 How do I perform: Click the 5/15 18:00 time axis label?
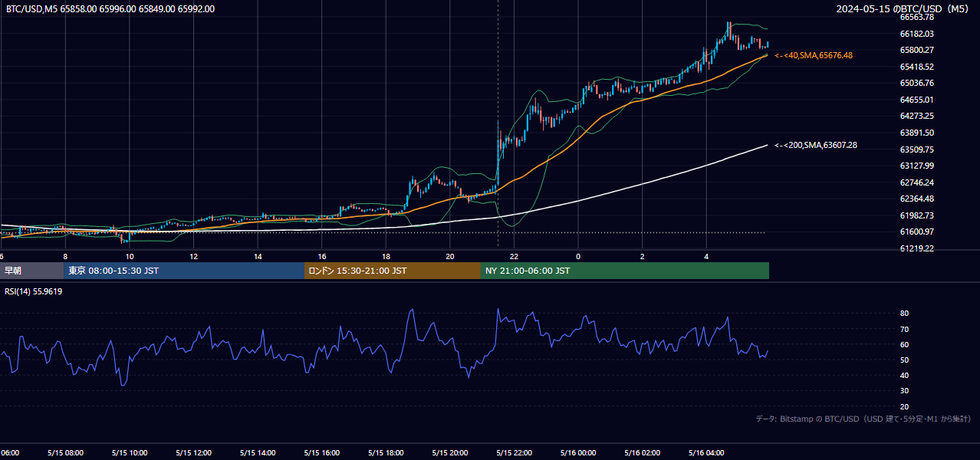[386, 453]
